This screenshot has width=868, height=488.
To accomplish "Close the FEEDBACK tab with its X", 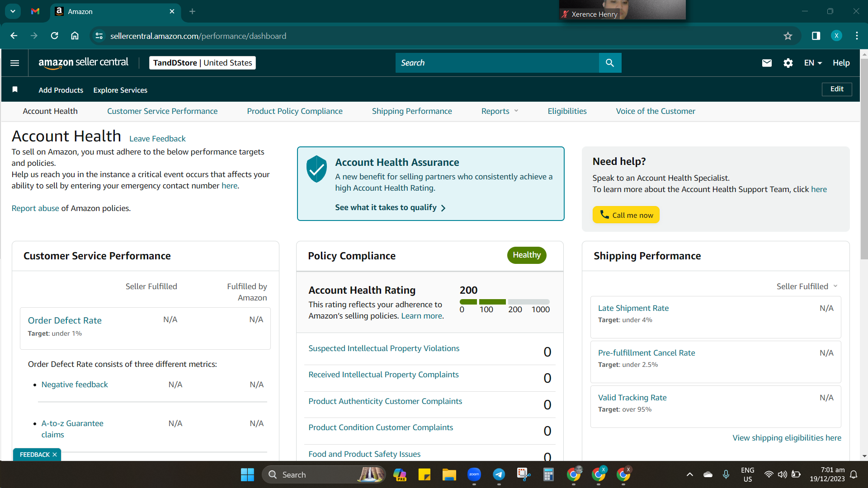I will (x=55, y=455).
